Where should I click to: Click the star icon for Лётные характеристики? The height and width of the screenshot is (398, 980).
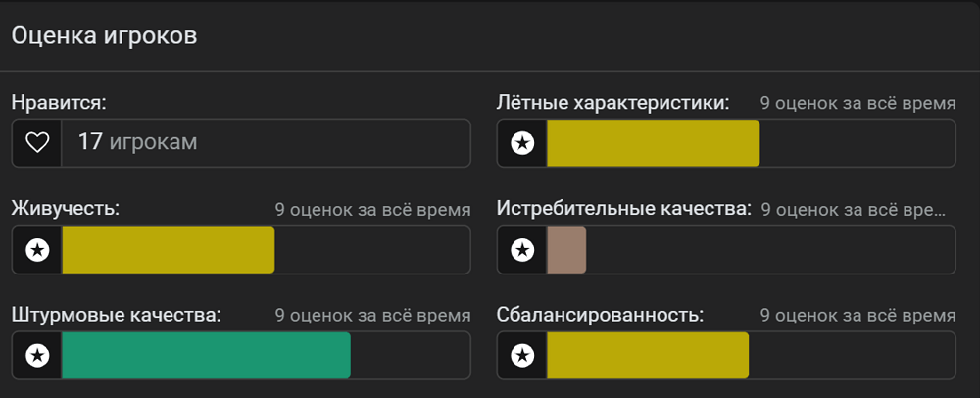click(x=522, y=143)
